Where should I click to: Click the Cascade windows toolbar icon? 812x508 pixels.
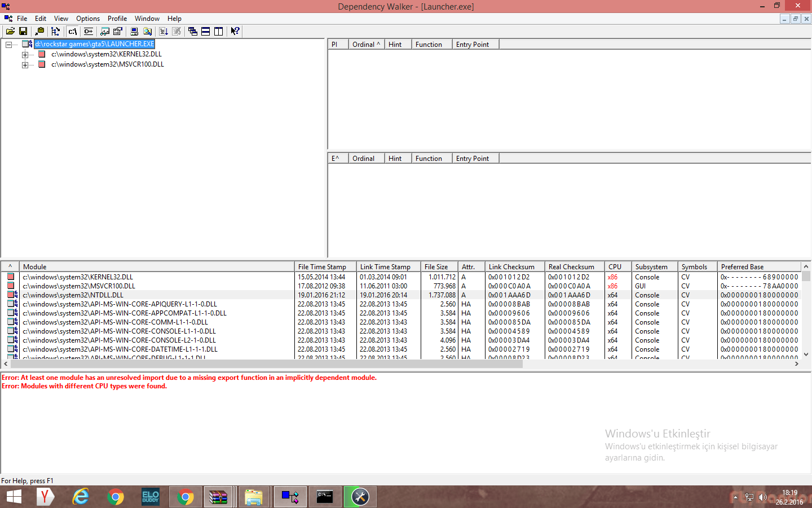click(193, 32)
